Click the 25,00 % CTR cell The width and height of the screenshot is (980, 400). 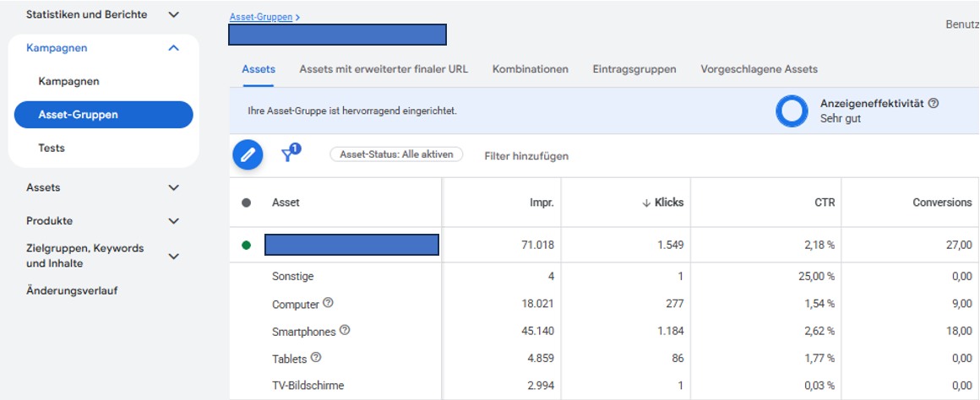tap(815, 276)
